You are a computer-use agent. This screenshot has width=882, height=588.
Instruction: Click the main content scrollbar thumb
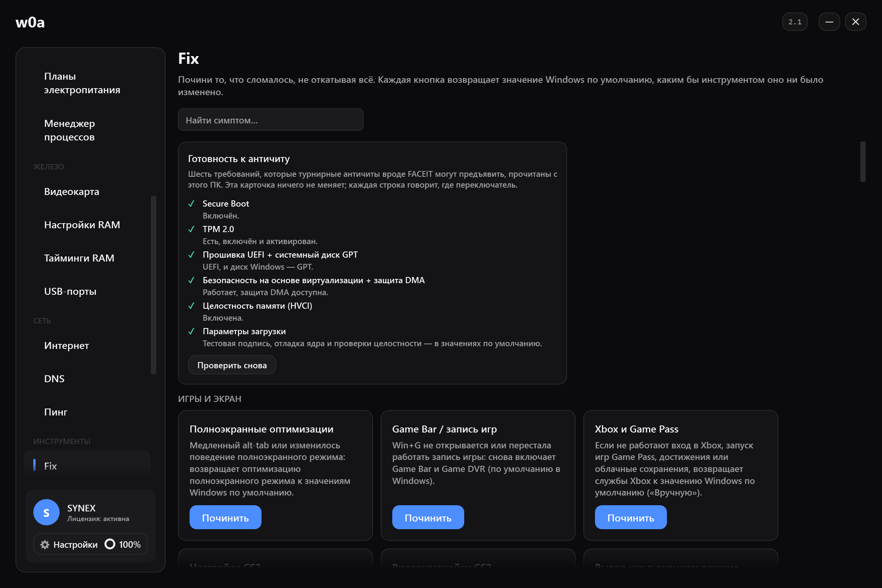coord(863,161)
